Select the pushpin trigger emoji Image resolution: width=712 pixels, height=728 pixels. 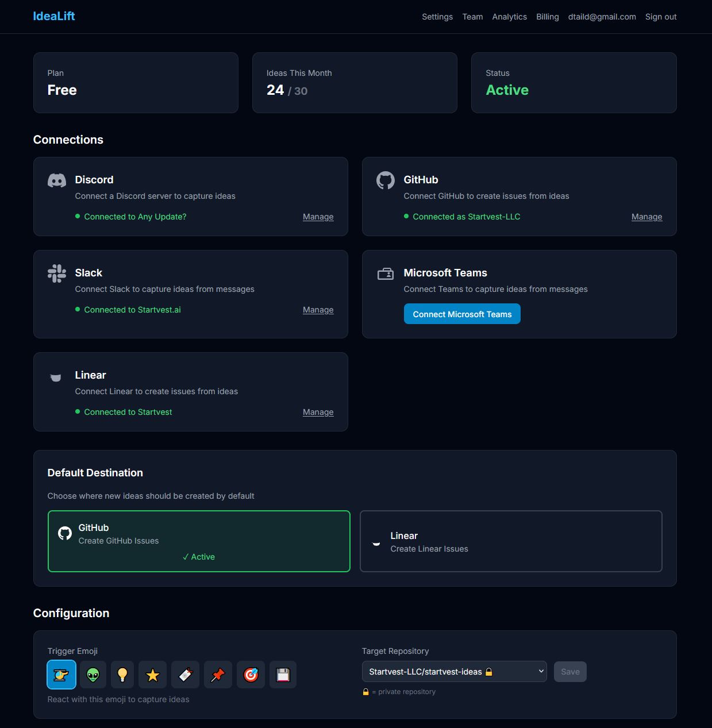click(218, 674)
